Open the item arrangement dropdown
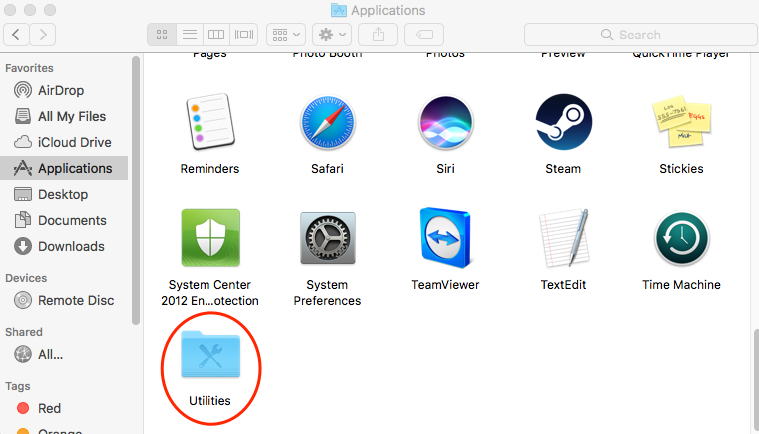Screen dimensions: 759x434 click(x=286, y=34)
